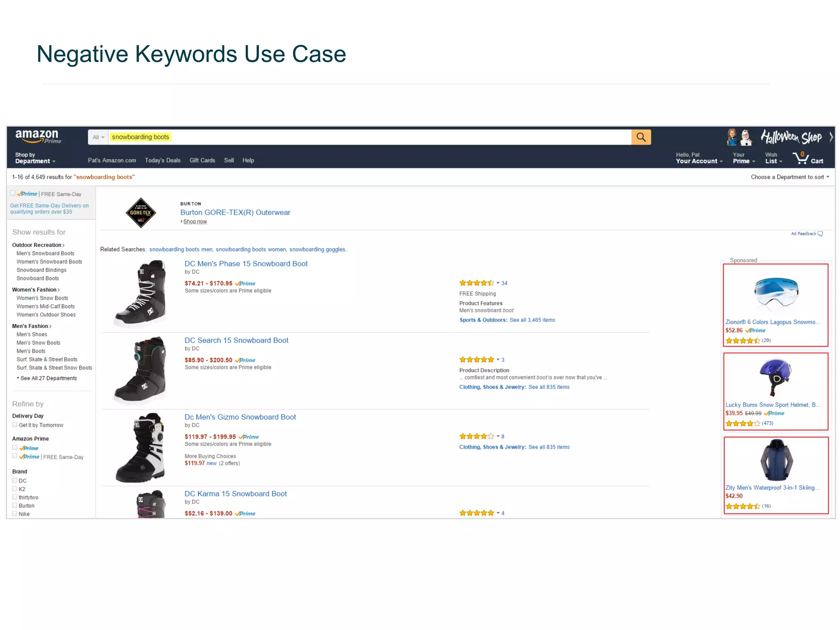Click Lucky Bums helmet ad image
This screenshot has width=840, height=630.
click(775, 377)
